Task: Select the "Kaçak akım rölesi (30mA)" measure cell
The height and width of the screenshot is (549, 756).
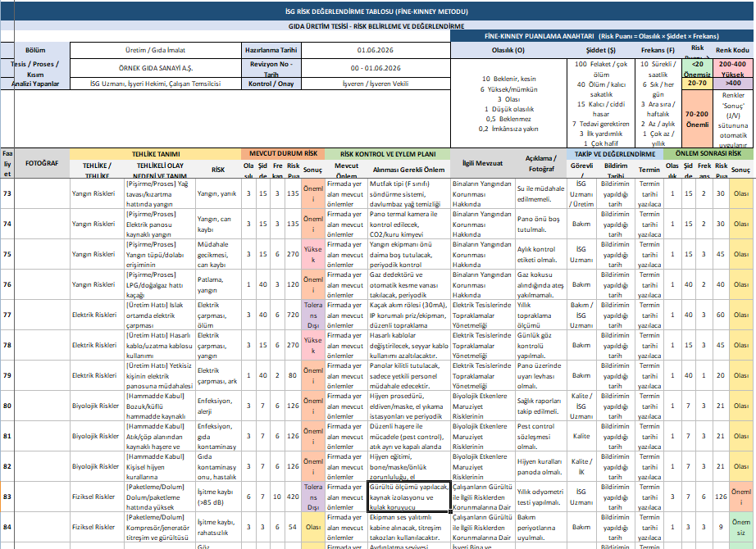Action: click(409, 315)
